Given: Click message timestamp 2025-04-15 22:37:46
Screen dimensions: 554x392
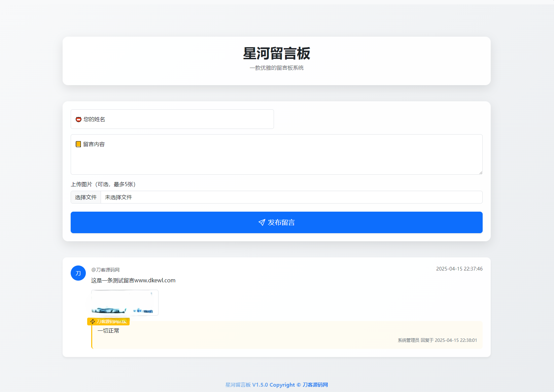Looking at the screenshot, I should tap(459, 269).
